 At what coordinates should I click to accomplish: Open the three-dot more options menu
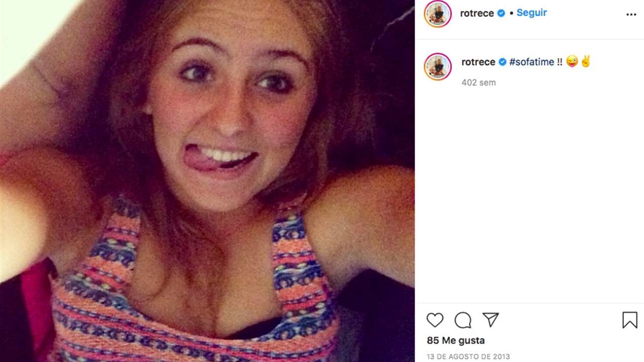pyautogui.click(x=631, y=15)
